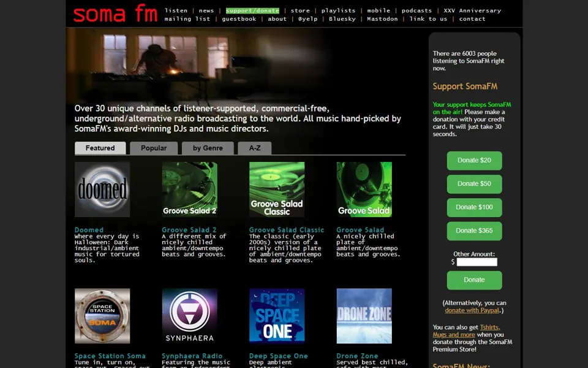Open the Synphaera Radio title link
This screenshot has width=588, height=368.
coord(192,356)
